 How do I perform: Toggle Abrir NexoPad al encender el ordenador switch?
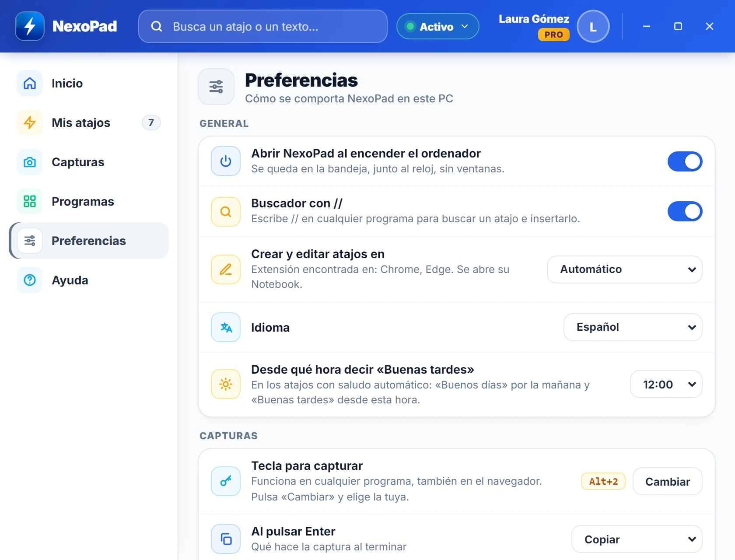(x=685, y=161)
